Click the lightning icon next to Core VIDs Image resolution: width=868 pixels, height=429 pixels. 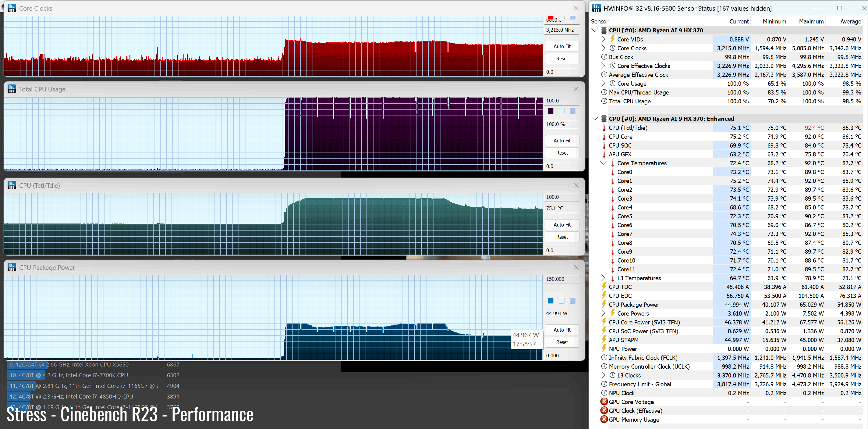coord(613,39)
